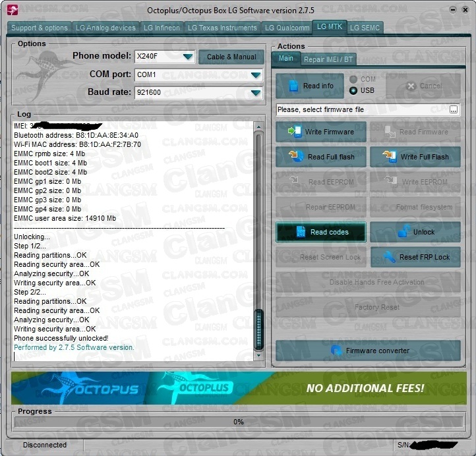Click the Cancel X icon
Image resolution: width=476 pixels, height=456 pixels.
(x=411, y=86)
